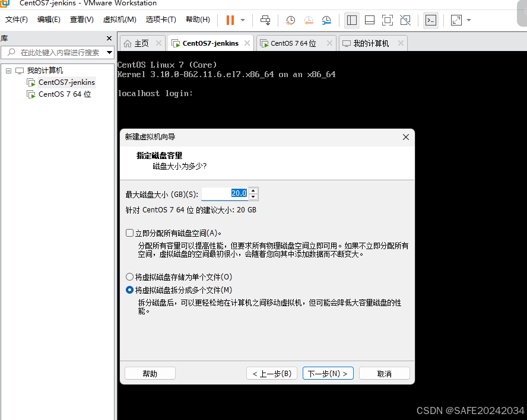The image size is (527, 420).
Task: Click the 帮助 button in wizard
Action: 150,373
